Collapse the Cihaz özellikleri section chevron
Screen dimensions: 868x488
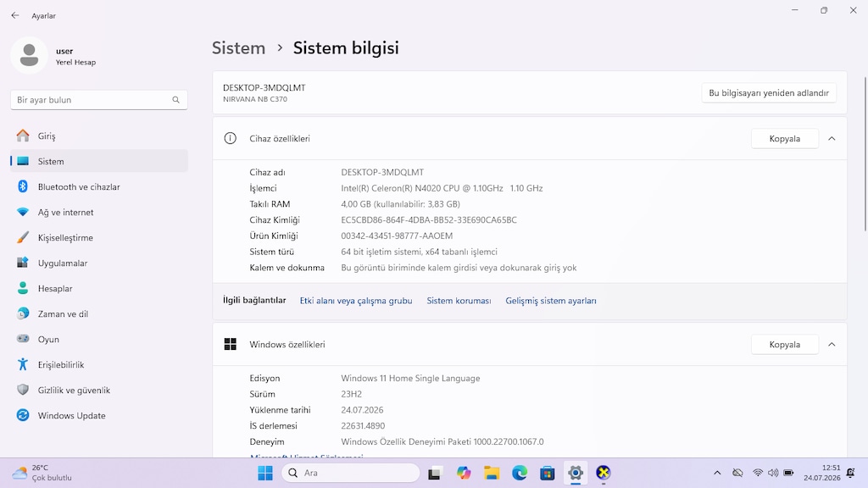pyautogui.click(x=832, y=138)
